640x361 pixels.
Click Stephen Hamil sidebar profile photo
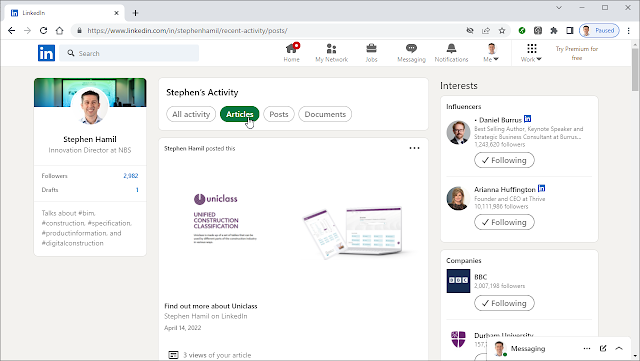click(90, 105)
